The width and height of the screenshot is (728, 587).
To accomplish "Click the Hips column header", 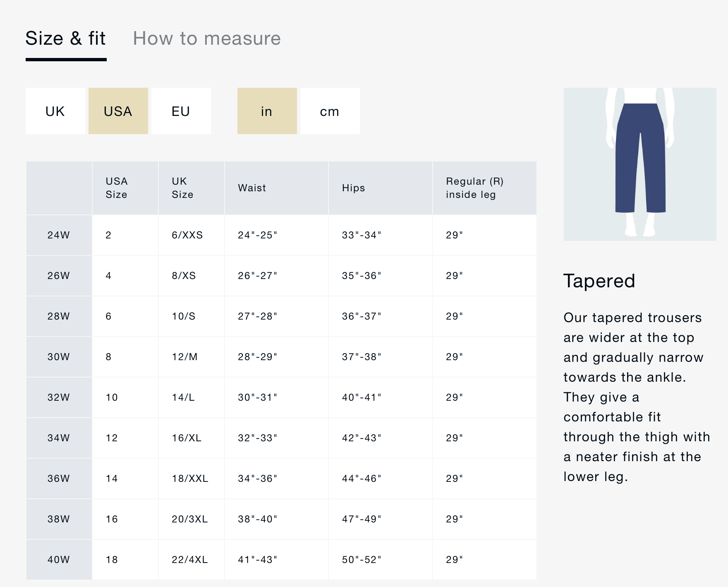I will pyautogui.click(x=353, y=188).
